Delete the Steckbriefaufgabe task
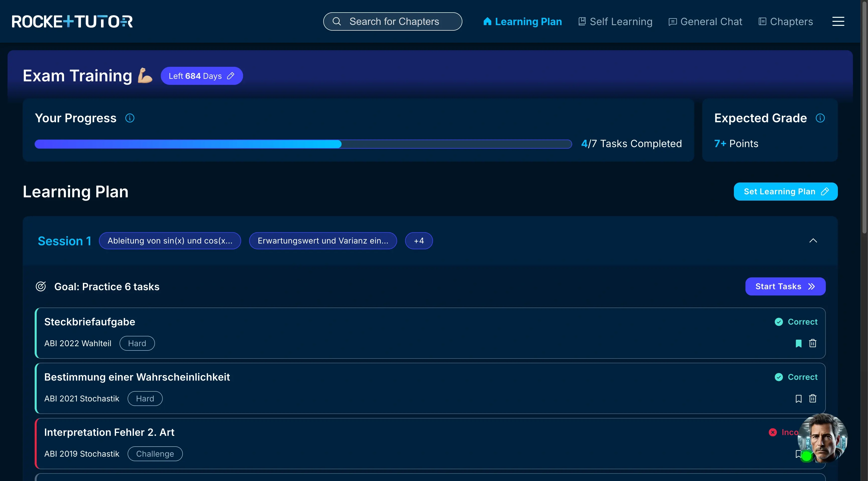Image resolution: width=868 pixels, height=481 pixels. point(813,343)
